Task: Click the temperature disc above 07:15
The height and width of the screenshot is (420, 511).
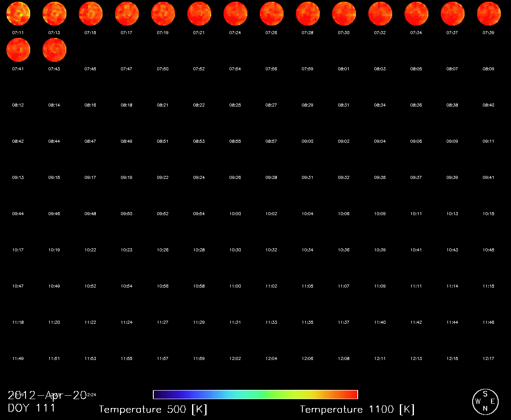Action: 91,14
